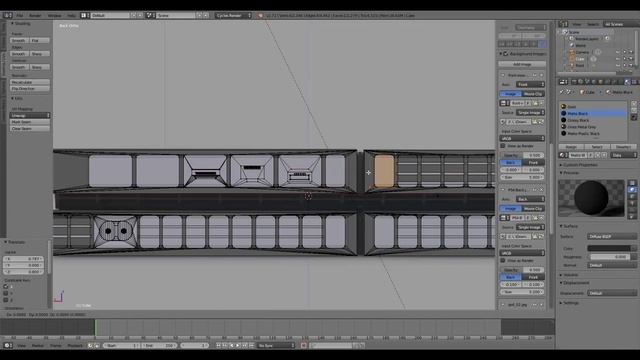Open the scene browse icon
The image size is (640, 360).
tap(150, 16)
